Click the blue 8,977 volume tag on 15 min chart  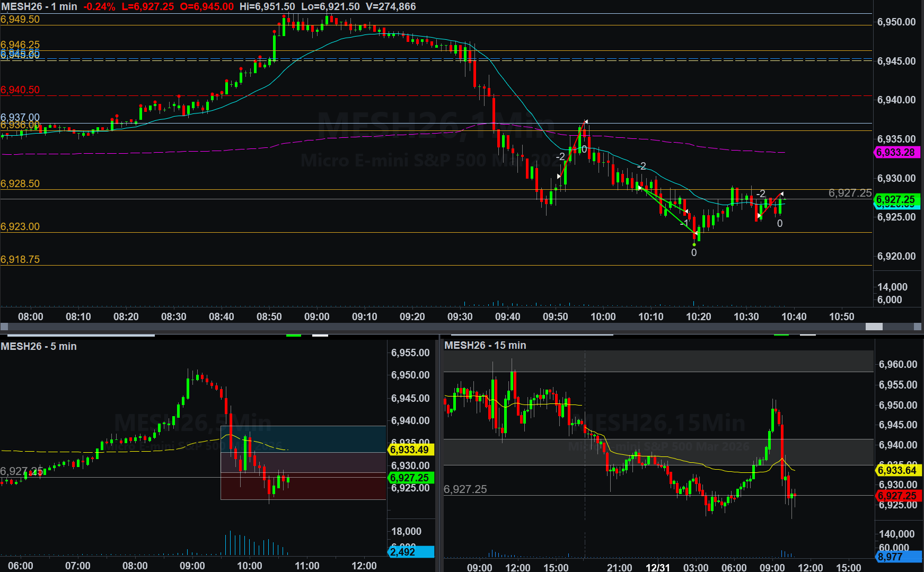[x=897, y=557]
